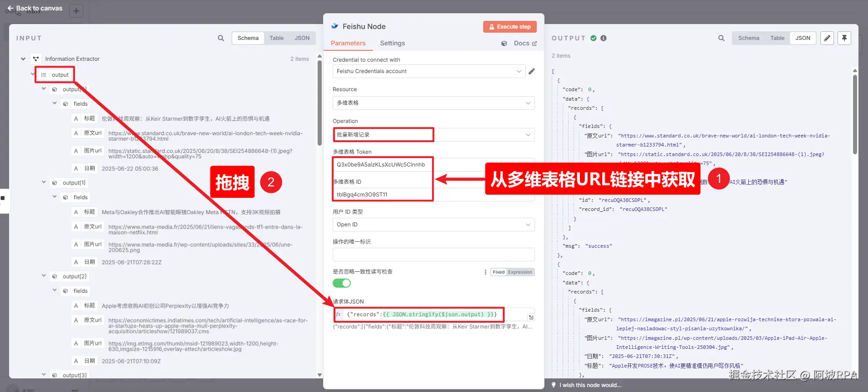
Task: Click the output info circle icon
Action: click(x=603, y=38)
